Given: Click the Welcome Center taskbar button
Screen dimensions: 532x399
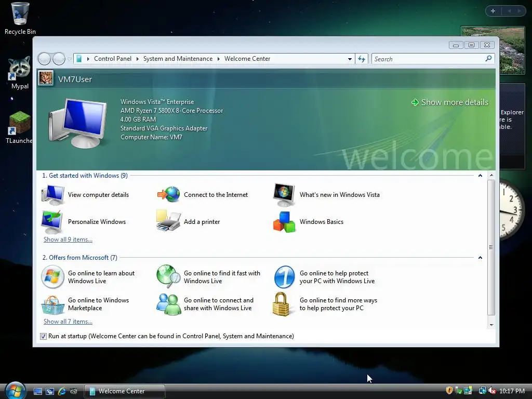Looking at the screenshot, I should [x=125, y=391].
